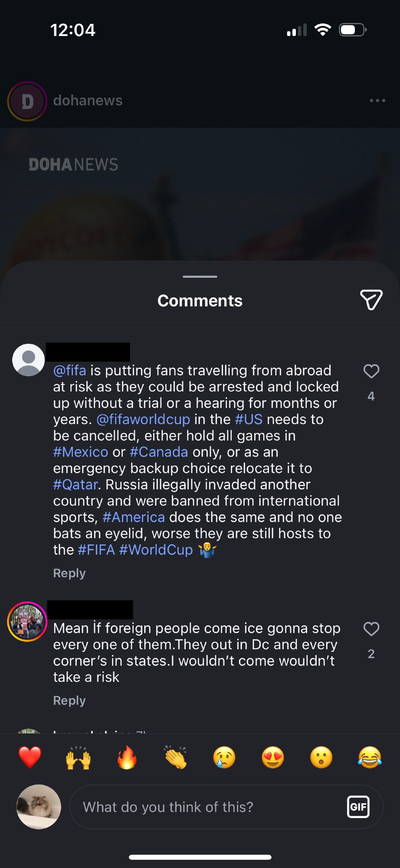Tap the comment input field
The width and height of the screenshot is (400, 868).
tap(208, 807)
